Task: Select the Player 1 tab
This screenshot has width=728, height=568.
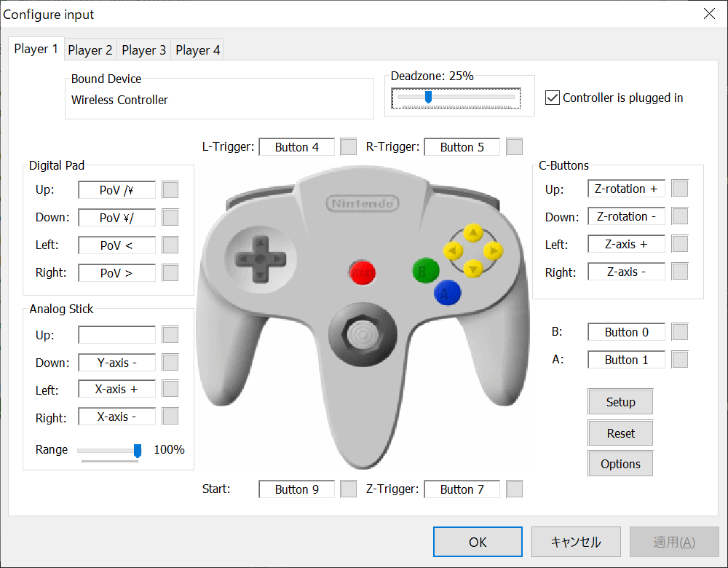Action: point(36,49)
